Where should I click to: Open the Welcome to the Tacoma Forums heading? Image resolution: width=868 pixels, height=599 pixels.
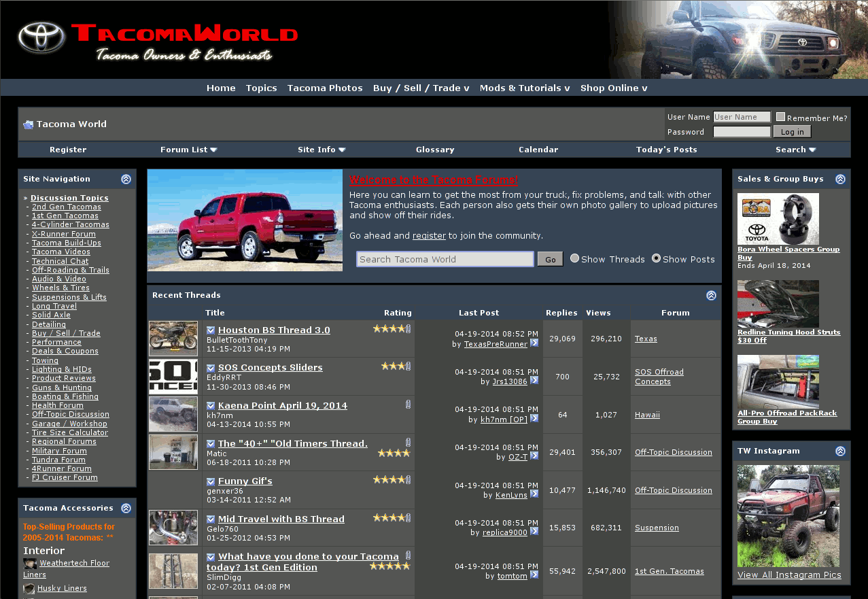coord(434,180)
